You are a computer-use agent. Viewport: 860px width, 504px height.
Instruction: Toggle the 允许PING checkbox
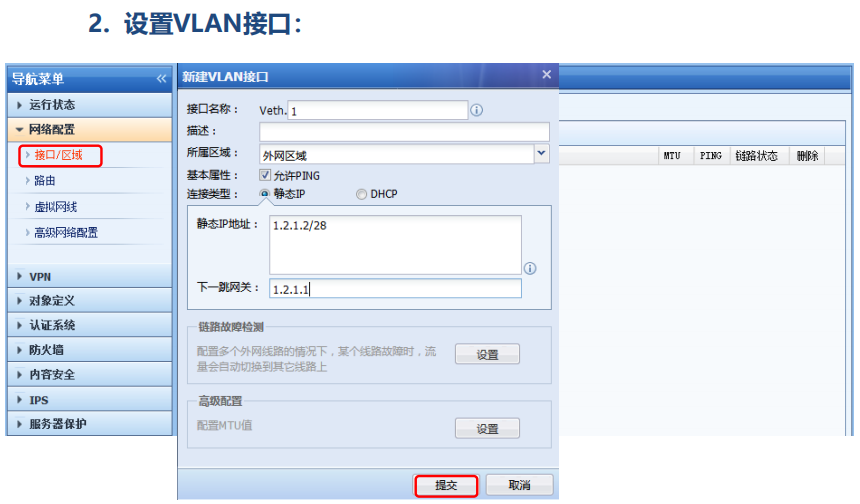pos(265,175)
